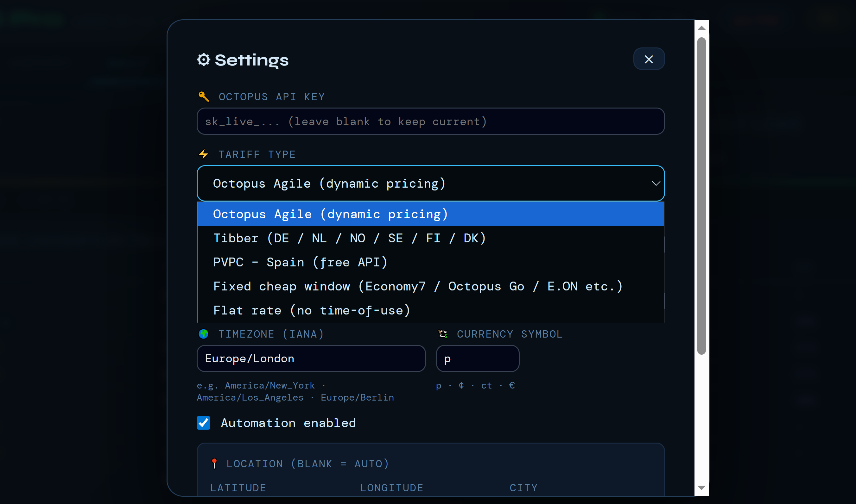The height and width of the screenshot is (504, 856).
Task: Click the LATITUDE label
Action: tap(238, 488)
